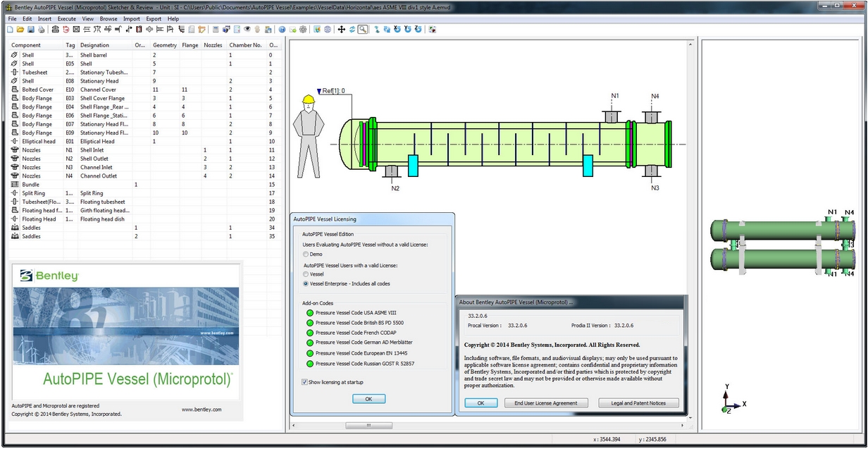Select the Channel Cover row E10

pyautogui.click(x=144, y=90)
